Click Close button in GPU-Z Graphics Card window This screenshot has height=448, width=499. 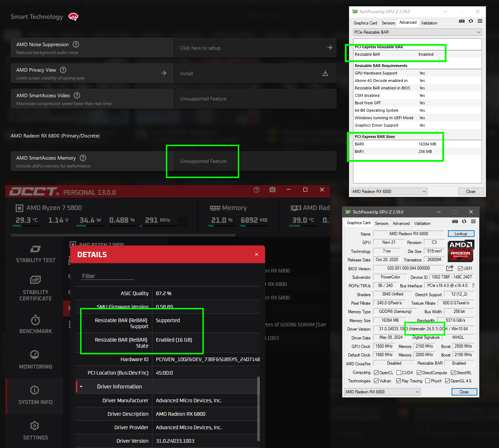pos(464,392)
